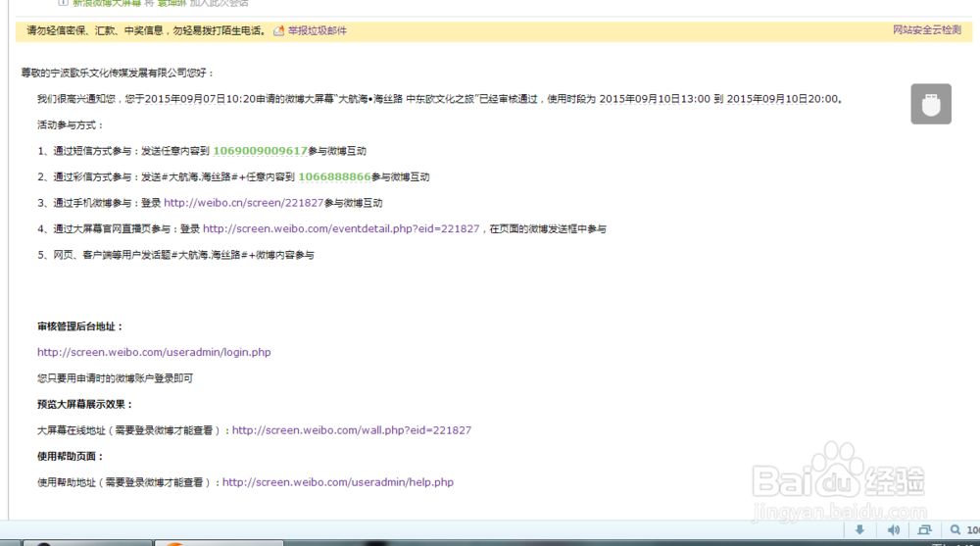Mute page sound via the speaker icon
This screenshot has height=546, width=980.
[894, 529]
